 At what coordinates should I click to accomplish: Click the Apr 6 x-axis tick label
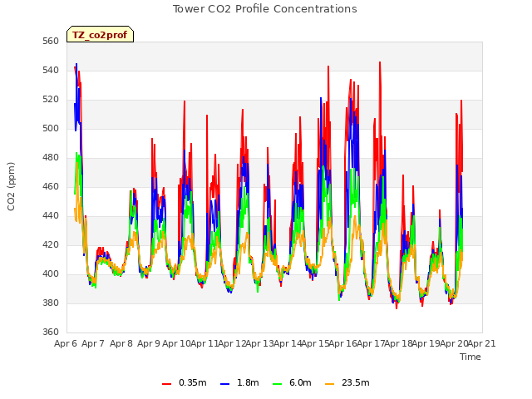point(66,343)
